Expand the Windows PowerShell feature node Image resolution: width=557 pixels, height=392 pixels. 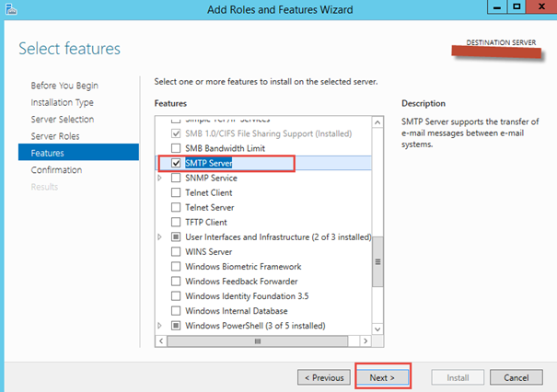[162, 326]
